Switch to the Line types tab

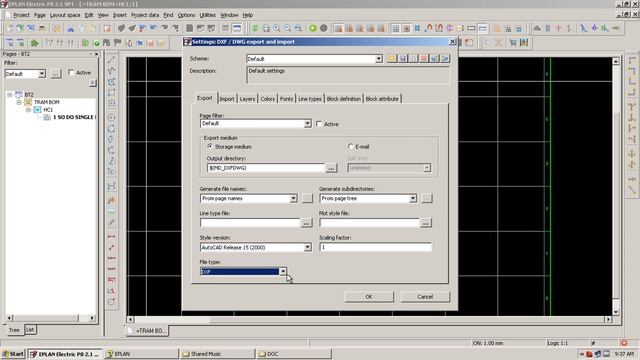click(310, 99)
